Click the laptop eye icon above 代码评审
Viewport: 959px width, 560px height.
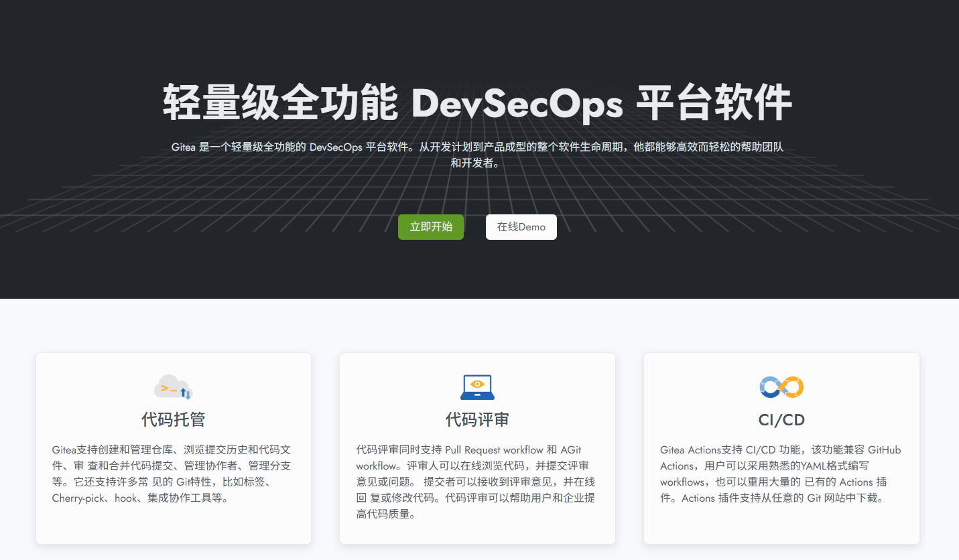(477, 387)
